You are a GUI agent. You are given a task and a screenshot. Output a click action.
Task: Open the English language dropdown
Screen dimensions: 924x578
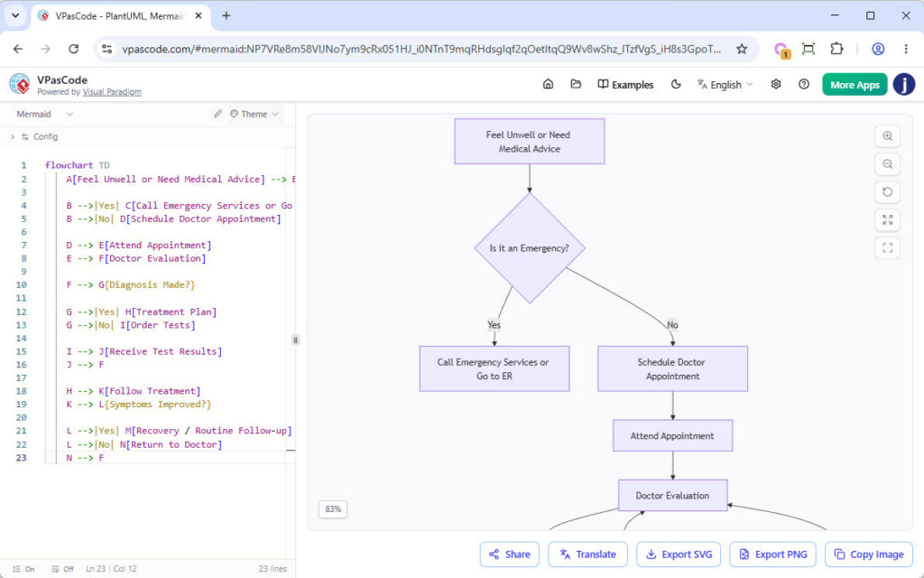[725, 84]
